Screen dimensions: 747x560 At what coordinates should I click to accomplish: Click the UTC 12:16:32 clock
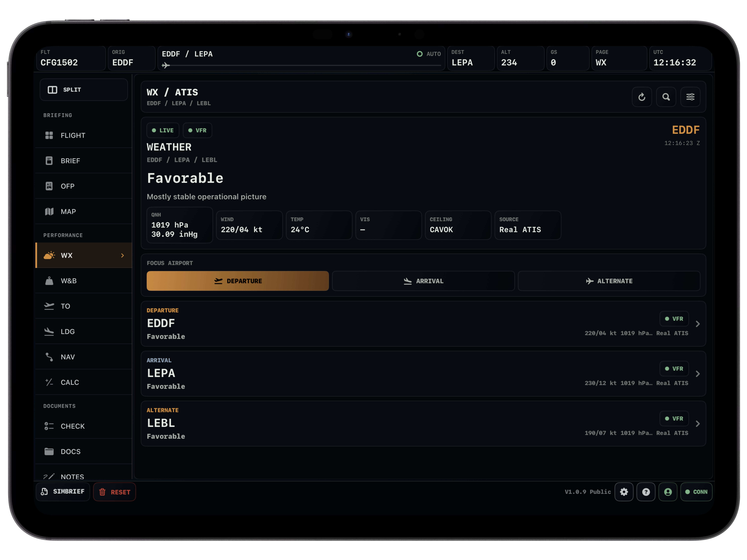coord(681,58)
